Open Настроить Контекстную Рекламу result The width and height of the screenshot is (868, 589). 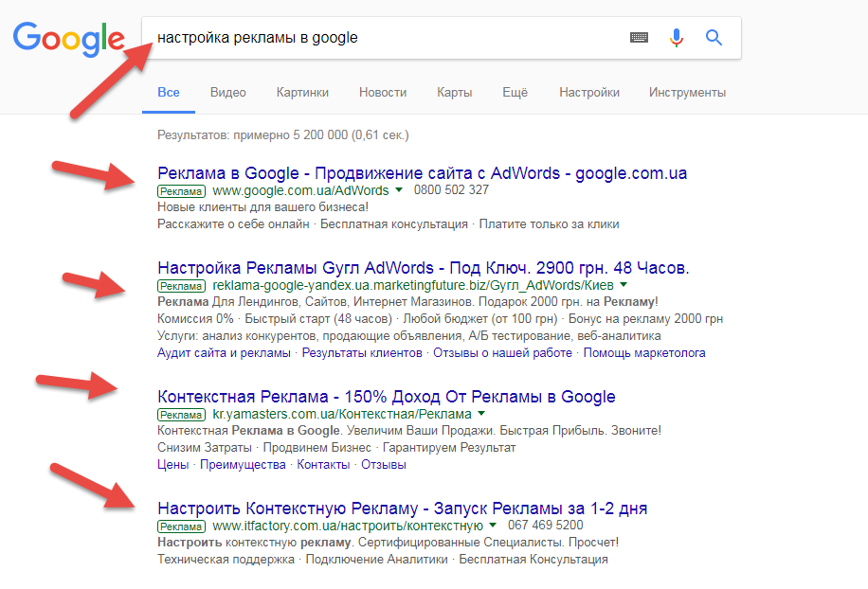point(402,509)
